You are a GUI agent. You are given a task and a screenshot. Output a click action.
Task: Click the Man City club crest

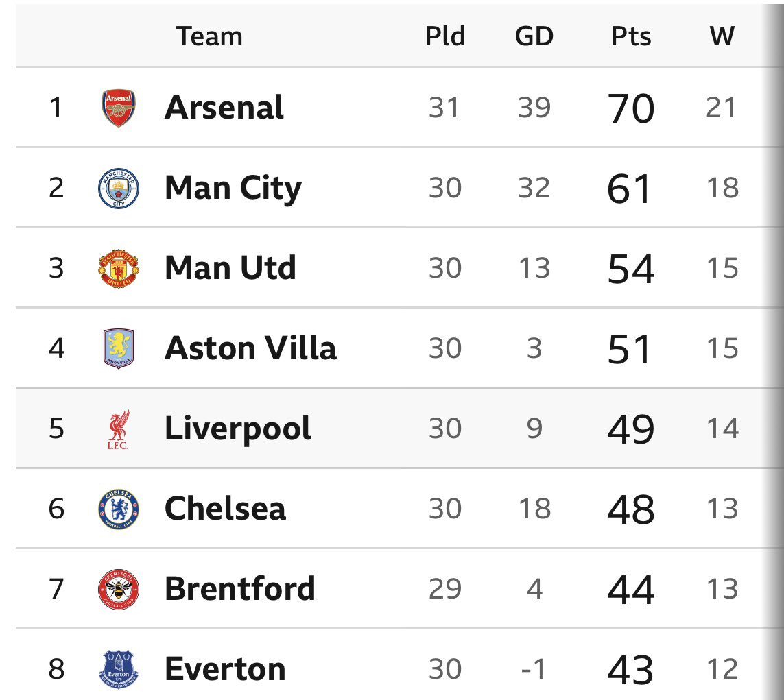tap(118, 188)
